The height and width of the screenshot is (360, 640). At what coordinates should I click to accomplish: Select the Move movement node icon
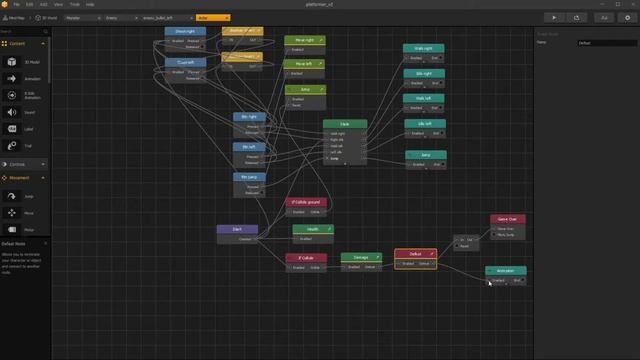tap(12, 213)
